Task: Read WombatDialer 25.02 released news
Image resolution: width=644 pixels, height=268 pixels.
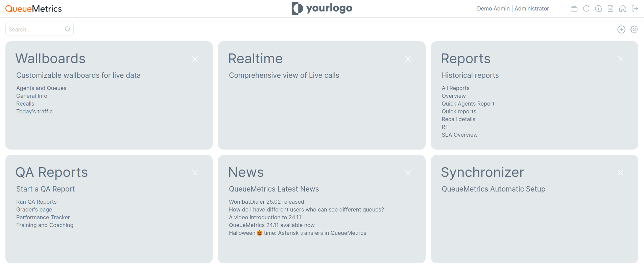Action: [266, 202]
